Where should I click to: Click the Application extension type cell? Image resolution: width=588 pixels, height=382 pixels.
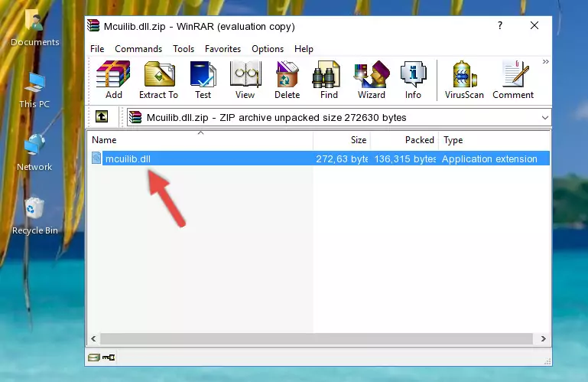489,159
